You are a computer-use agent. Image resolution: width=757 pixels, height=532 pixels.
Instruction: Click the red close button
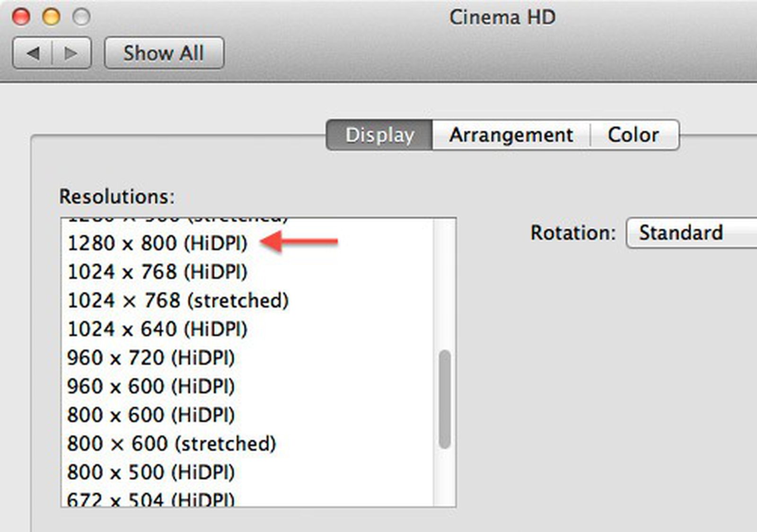(x=21, y=16)
